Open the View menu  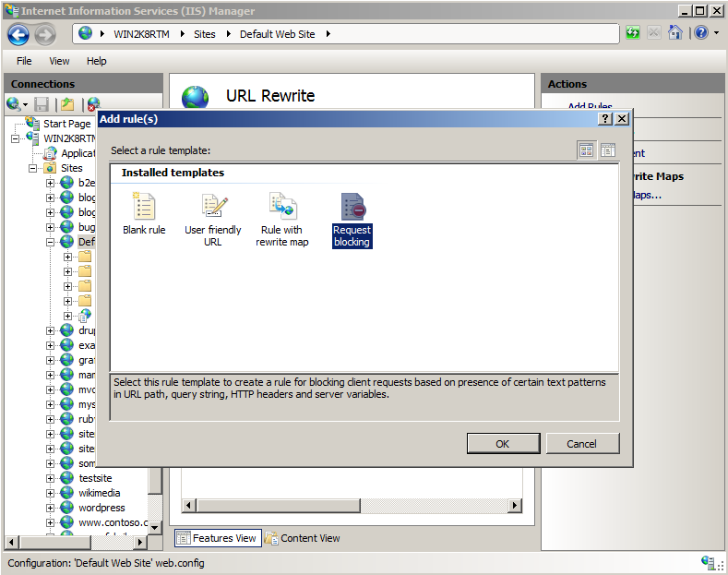tap(59, 61)
